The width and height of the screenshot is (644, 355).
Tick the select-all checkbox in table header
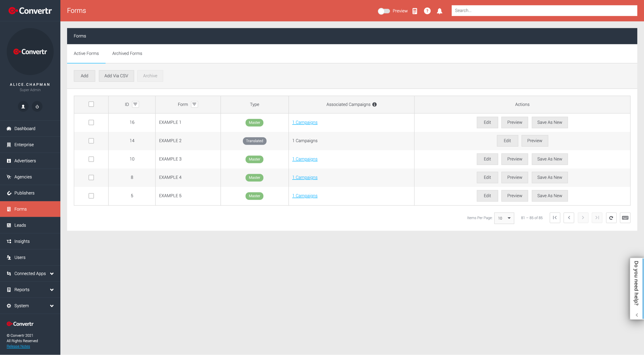91,104
